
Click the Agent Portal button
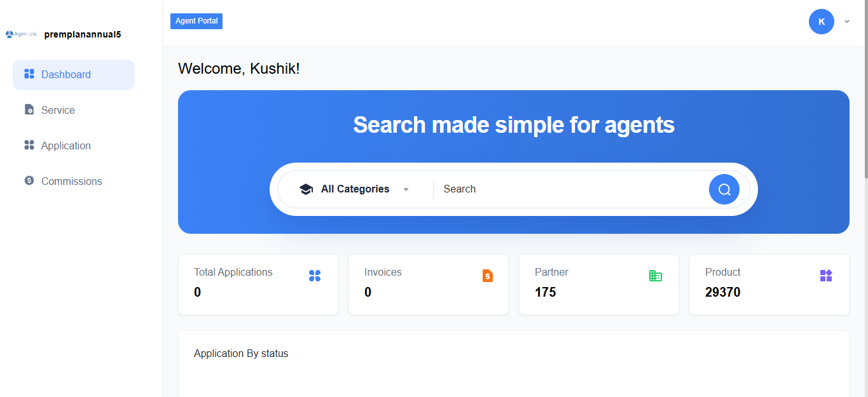(x=196, y=21)
